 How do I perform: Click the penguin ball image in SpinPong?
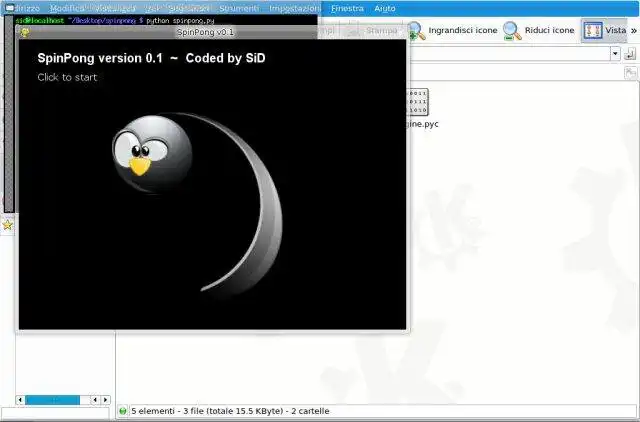(152, 154)
